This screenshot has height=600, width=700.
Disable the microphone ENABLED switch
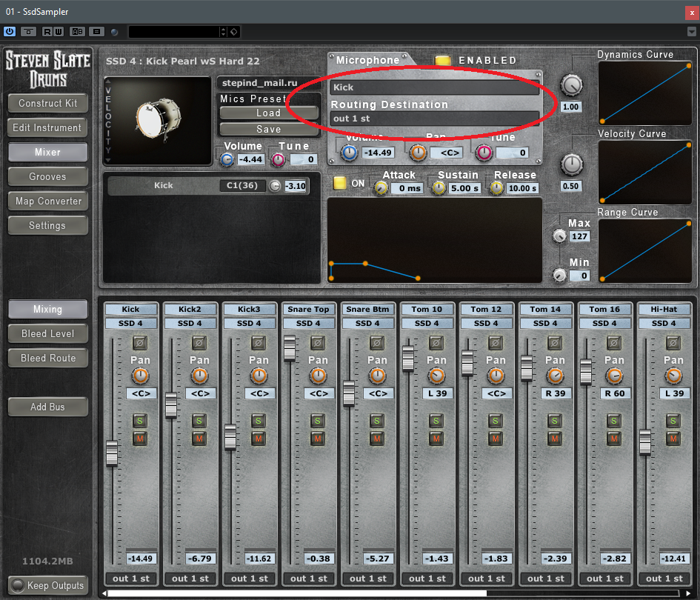pos(443,60)
